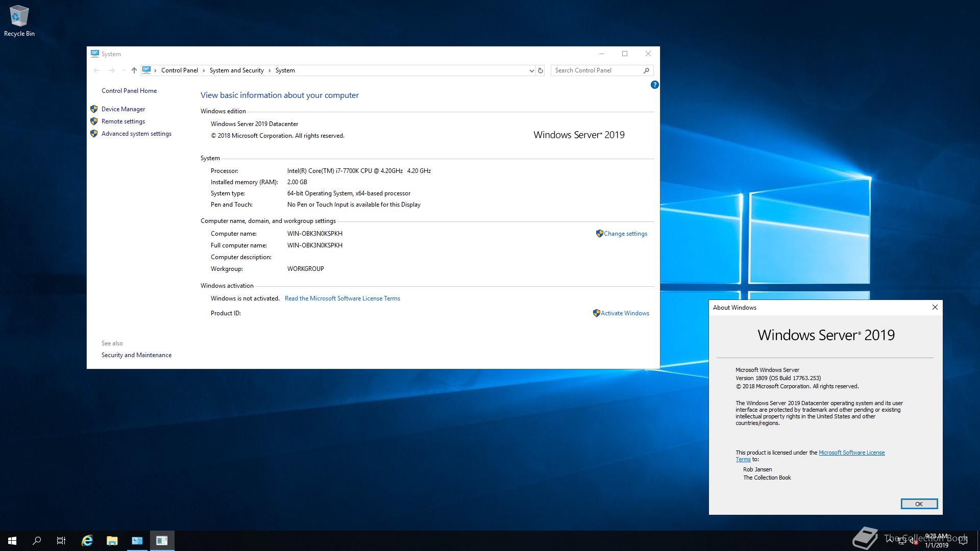
Task: Go forward in Control Panel navigation
Action: click(x=111, y=70)
